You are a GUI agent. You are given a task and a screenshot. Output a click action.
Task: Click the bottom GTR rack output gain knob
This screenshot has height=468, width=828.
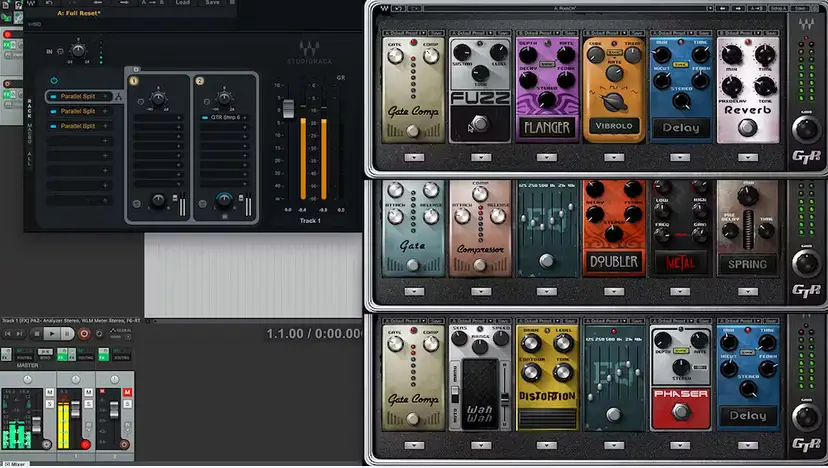[806, 416]
